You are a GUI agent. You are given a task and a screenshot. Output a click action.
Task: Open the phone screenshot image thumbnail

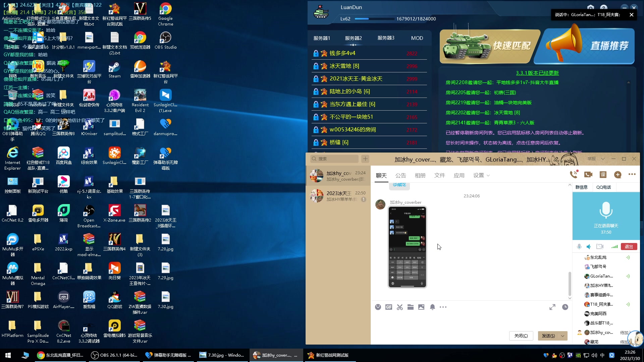407,247
